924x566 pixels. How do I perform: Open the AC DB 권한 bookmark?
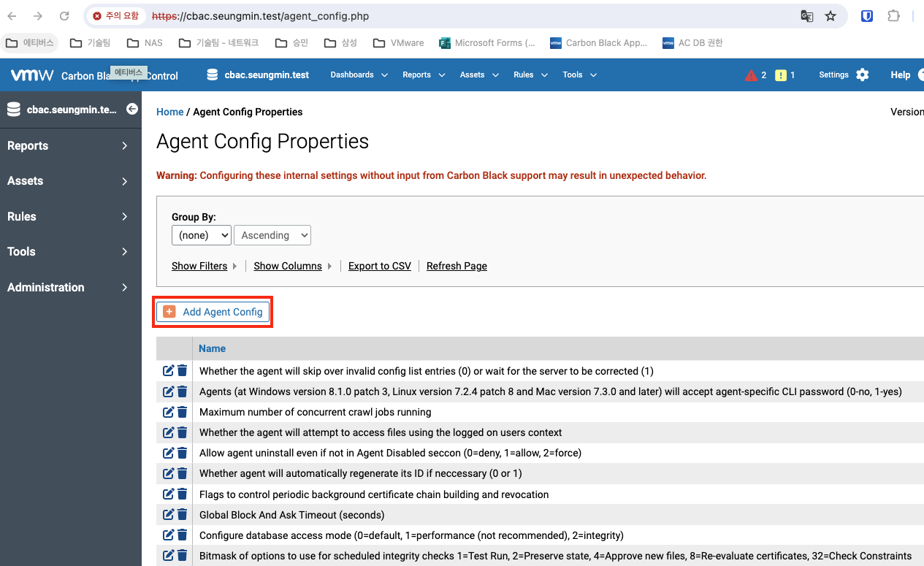[692, 43]
